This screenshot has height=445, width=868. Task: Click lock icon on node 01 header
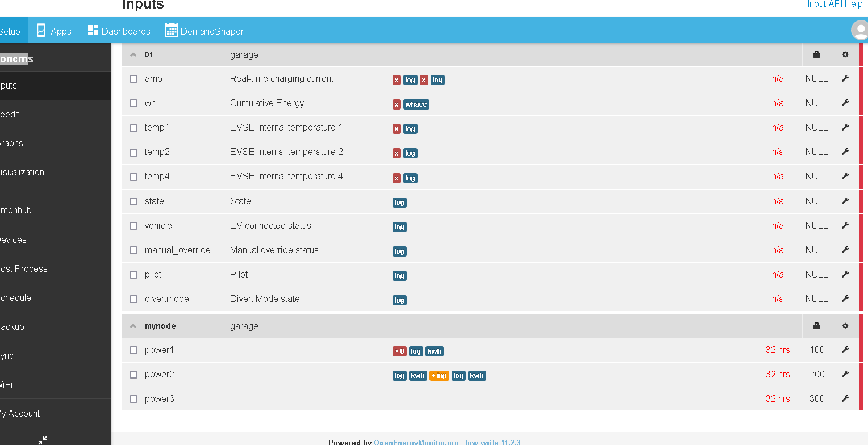[x=817, y=55]
